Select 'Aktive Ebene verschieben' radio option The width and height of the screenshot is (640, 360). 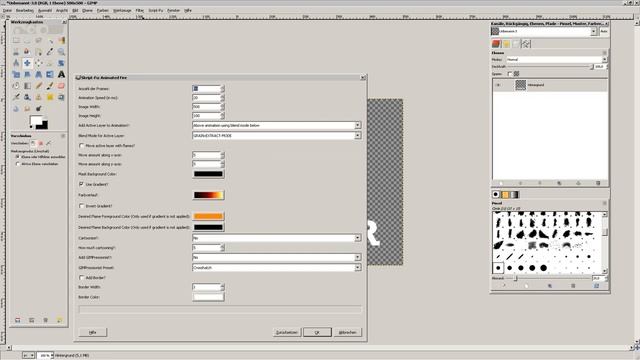tap(18, 164)
